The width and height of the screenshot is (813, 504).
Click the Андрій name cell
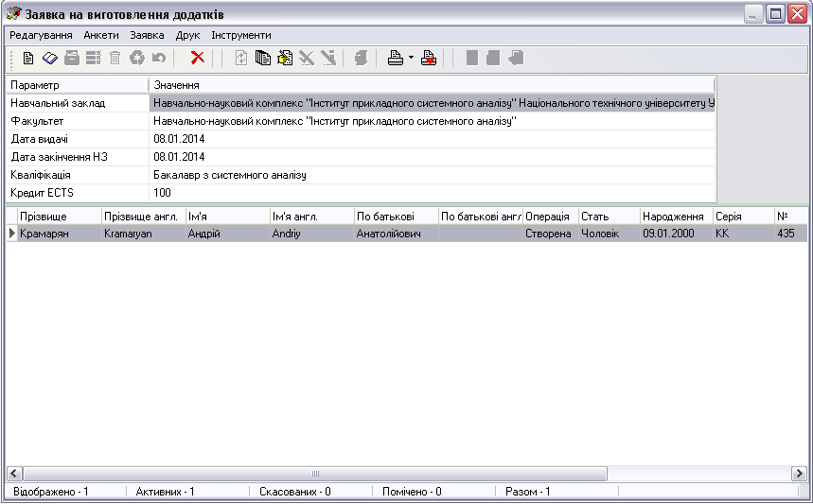point(228,234)
